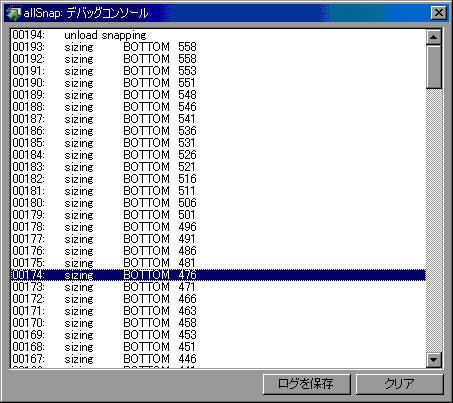453x403 pixels.
Task: Close the debug console window
Action: pyautogui.click(x=438, y=13)
